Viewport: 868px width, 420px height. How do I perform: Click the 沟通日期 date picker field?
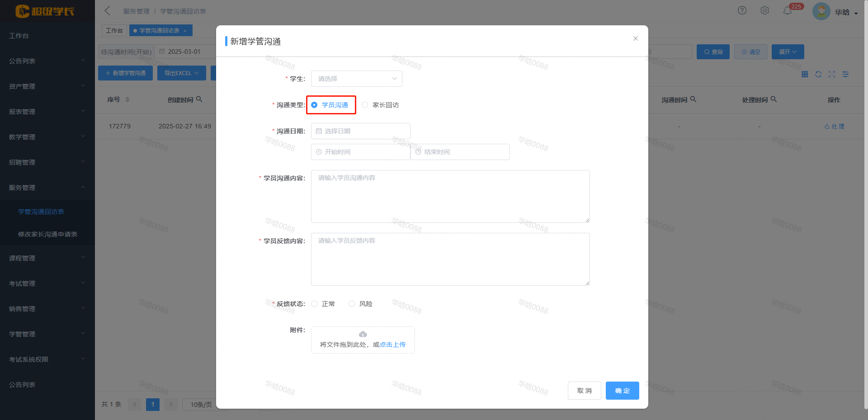[360, 131]
